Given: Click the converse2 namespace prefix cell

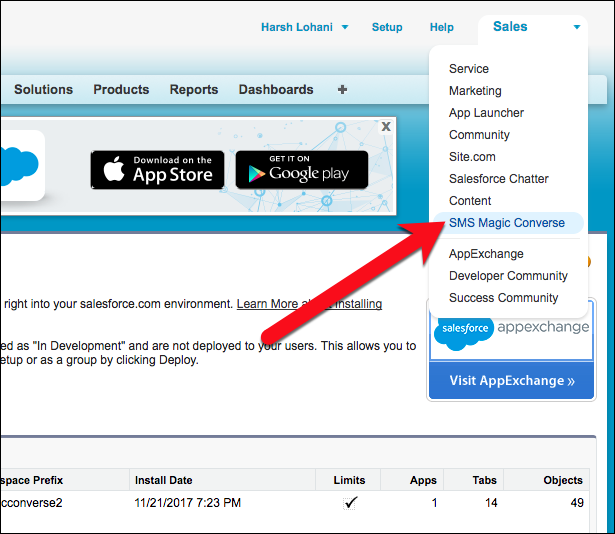Looking at the screenshot, I should [x=31, y=503].
